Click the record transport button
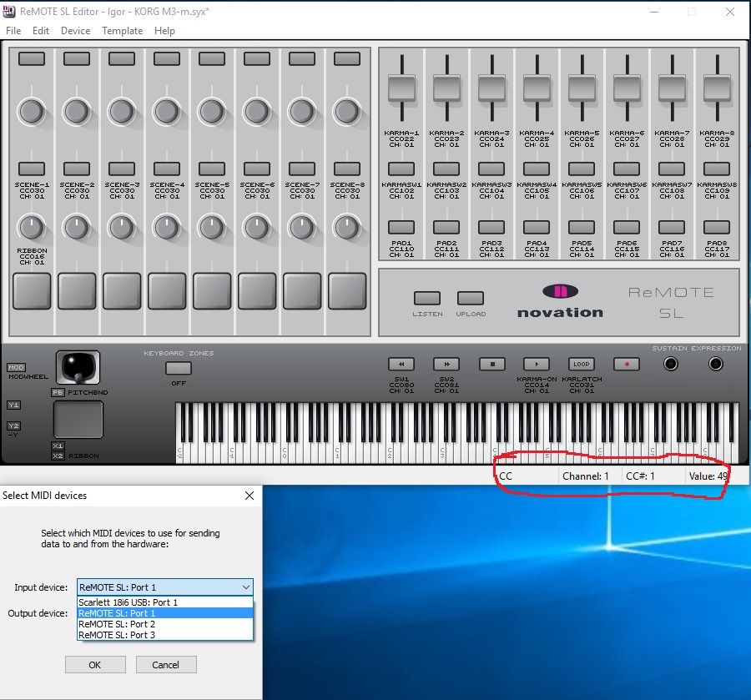 point(627,364)
